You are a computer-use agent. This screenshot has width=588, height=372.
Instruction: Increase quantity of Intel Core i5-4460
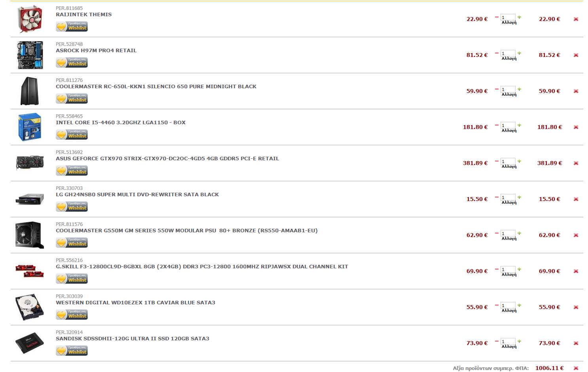coord(519,125)
